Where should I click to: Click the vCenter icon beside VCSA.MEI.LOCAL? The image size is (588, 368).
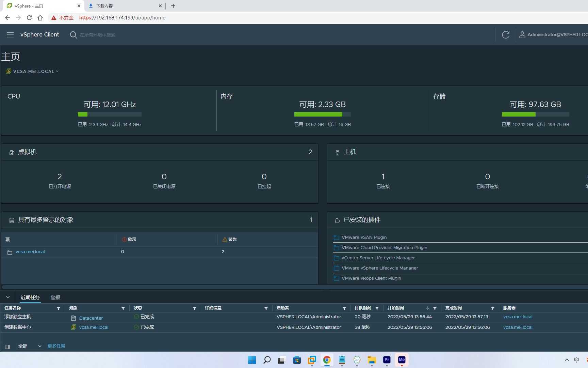[x=9, y=71]
